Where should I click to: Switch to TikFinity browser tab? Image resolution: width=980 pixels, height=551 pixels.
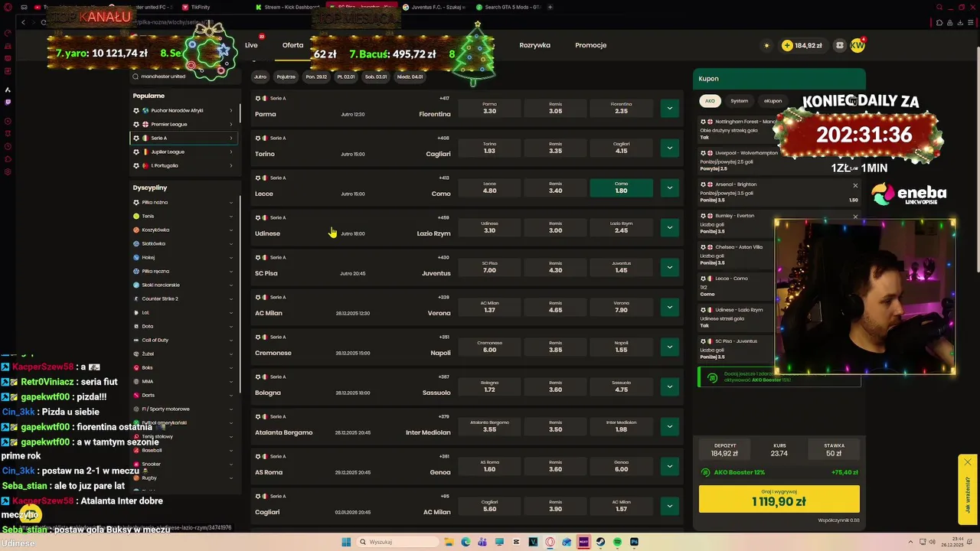click(201, 7)
